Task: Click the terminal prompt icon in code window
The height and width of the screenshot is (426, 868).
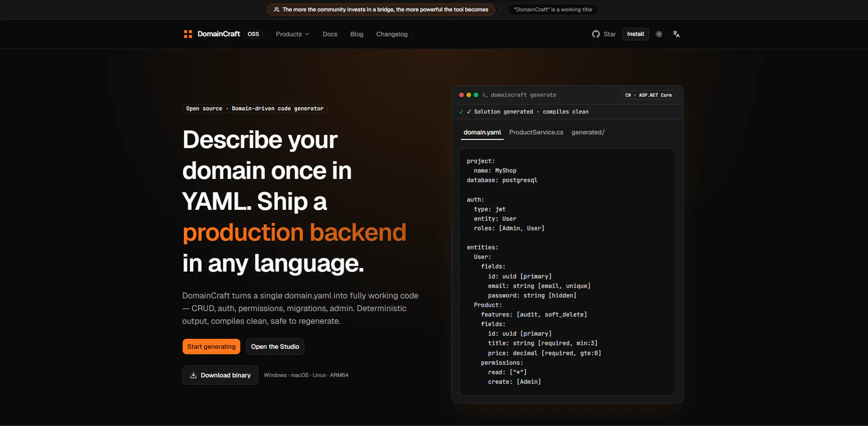Action: (x=485, y=95)
